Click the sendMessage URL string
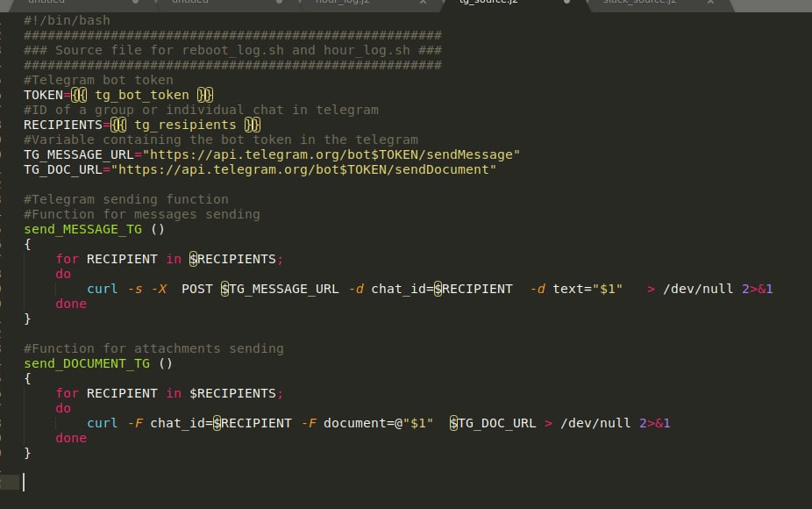The image size is (812, 509). point(331,155)
